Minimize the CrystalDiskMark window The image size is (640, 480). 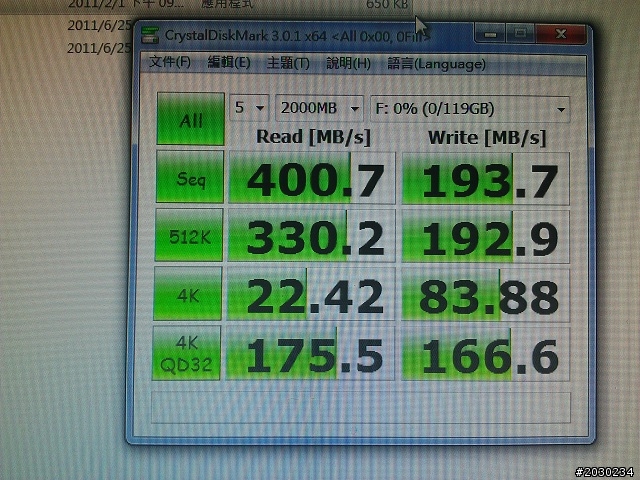pos(490,34)
